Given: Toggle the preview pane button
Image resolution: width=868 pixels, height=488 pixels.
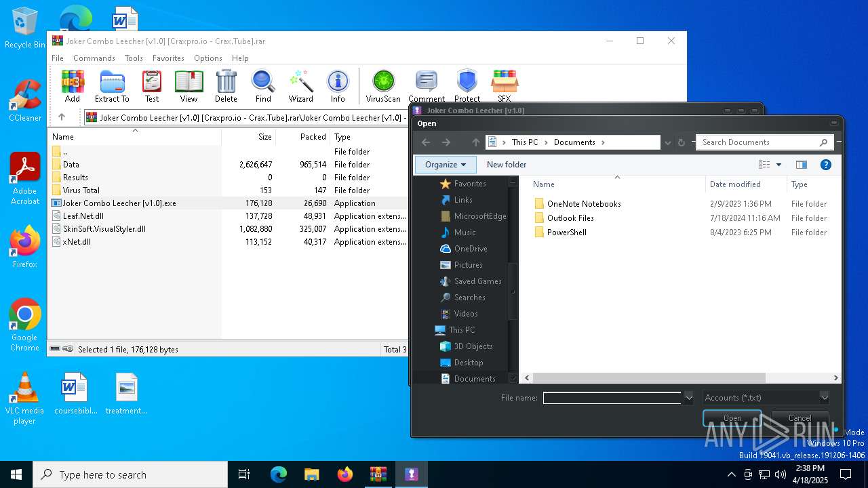Looking at the screenshot, I should (802, 165).
